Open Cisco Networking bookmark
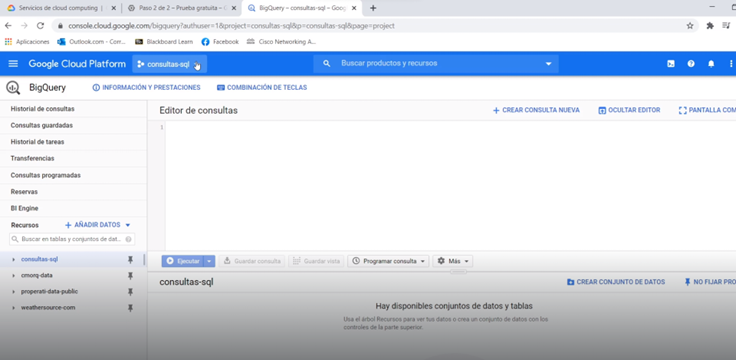This screenshot has height=360, width=736. [281, 42]
